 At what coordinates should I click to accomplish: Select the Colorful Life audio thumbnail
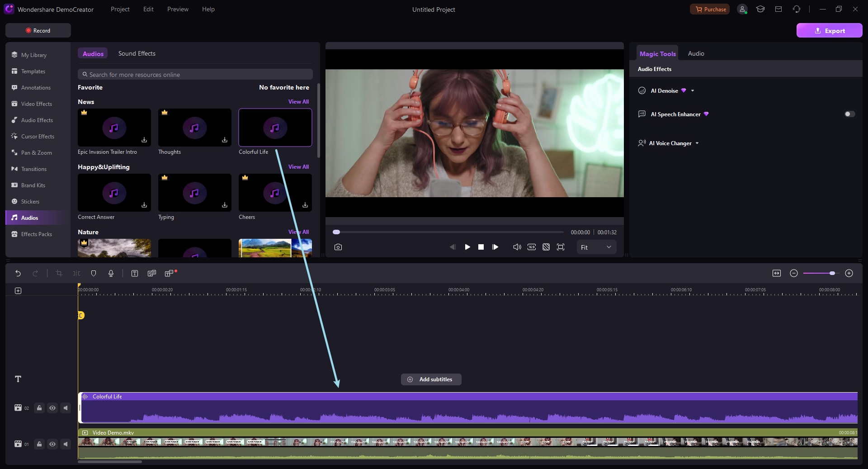tap(275, 128)
